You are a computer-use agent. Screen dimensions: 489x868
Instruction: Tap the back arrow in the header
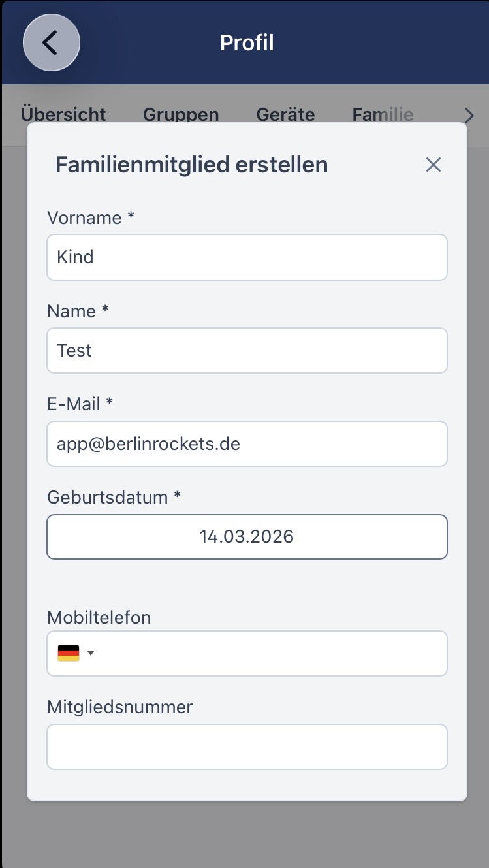(51, 43)
